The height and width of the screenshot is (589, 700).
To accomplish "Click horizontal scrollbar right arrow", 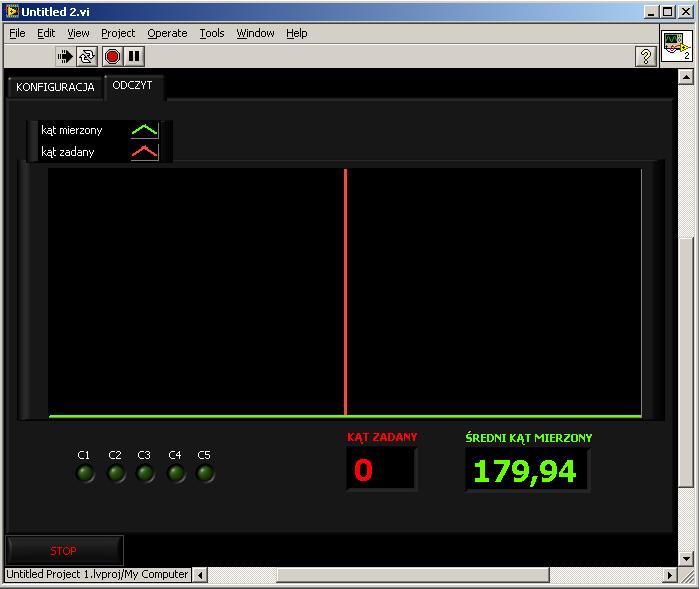I will pos(670,575).
